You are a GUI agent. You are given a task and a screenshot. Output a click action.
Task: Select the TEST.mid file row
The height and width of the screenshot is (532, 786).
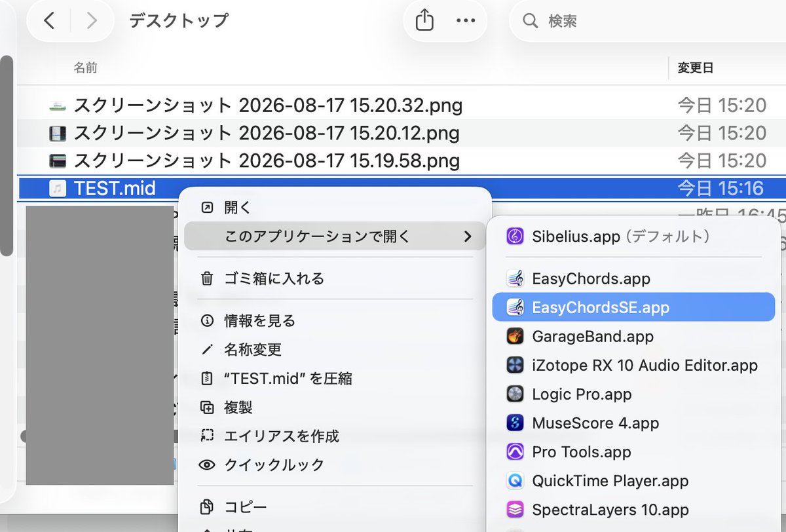tap(402, 189)
